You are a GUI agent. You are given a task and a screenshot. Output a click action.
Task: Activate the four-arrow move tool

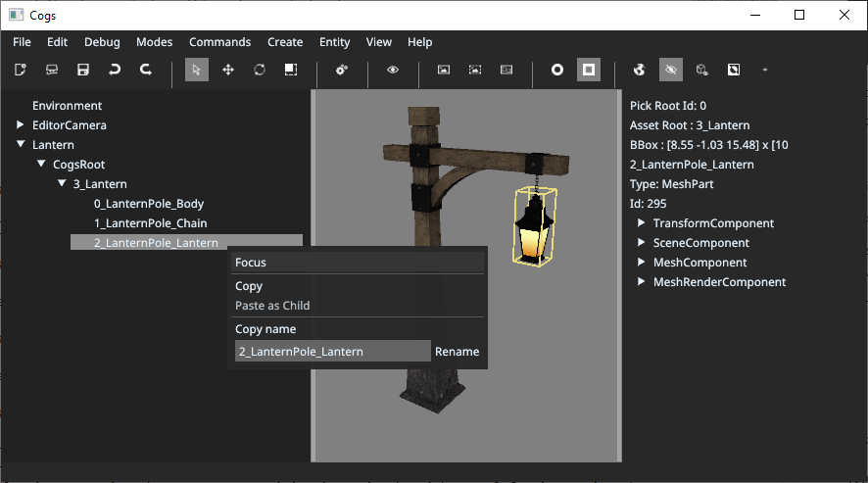tap(228, 70)
